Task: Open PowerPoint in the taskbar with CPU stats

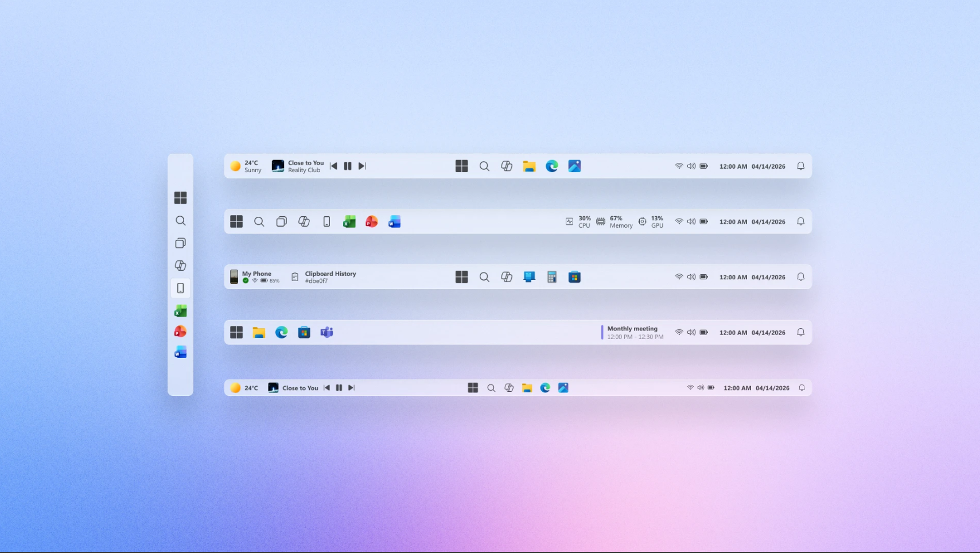Action: pos(372,222)
